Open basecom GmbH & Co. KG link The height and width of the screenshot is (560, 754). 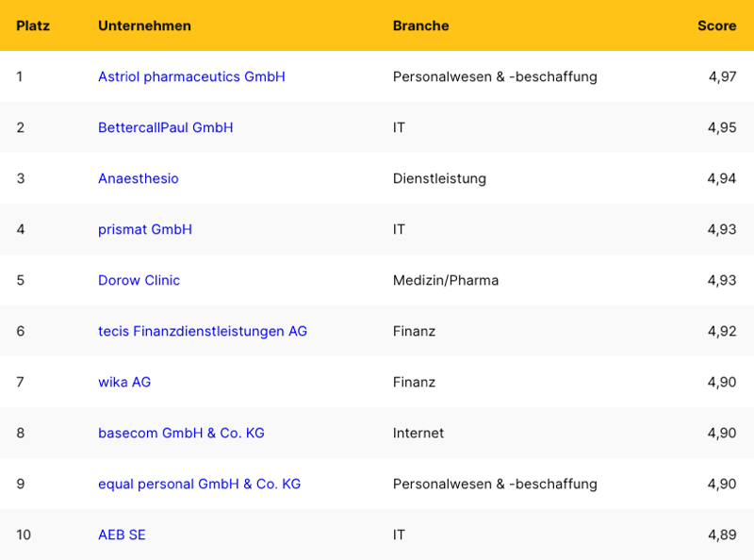(x=181, y=433)
